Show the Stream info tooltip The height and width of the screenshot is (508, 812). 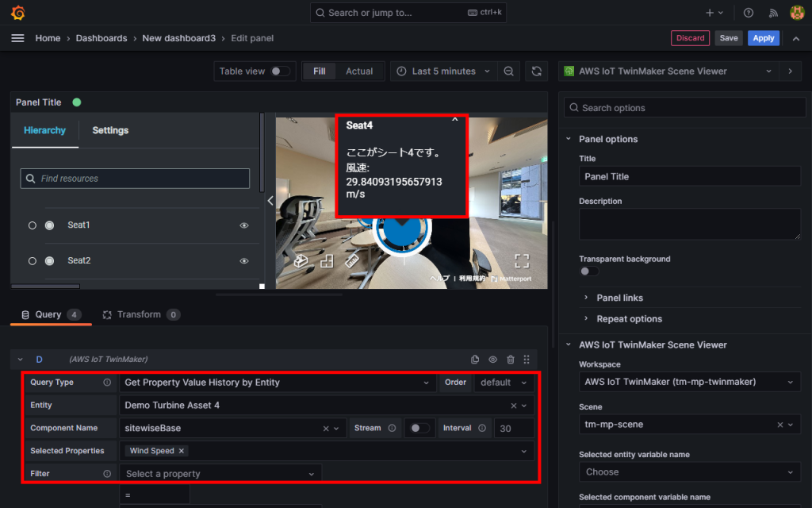pyautogui.click(x=392, y=428)
